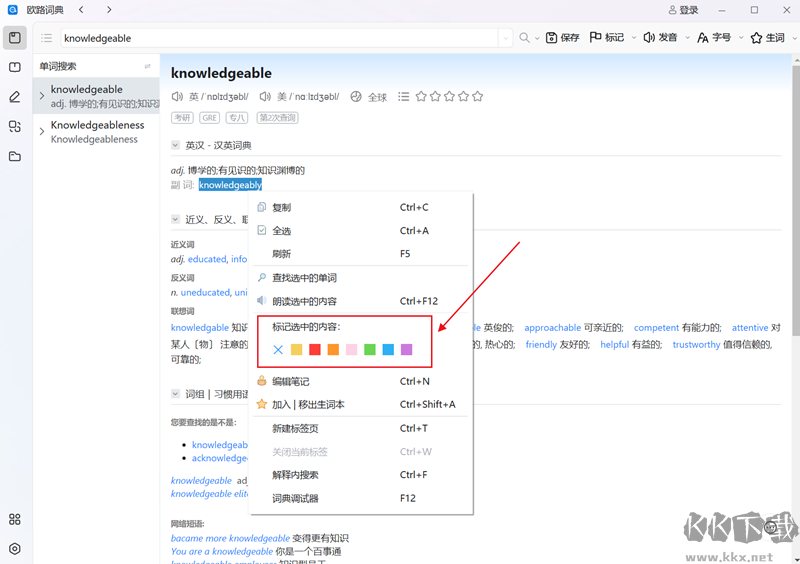Play the American pronunciation speaker icon
The height and width of the screenshot is (564, 800).
coord(266,97)
